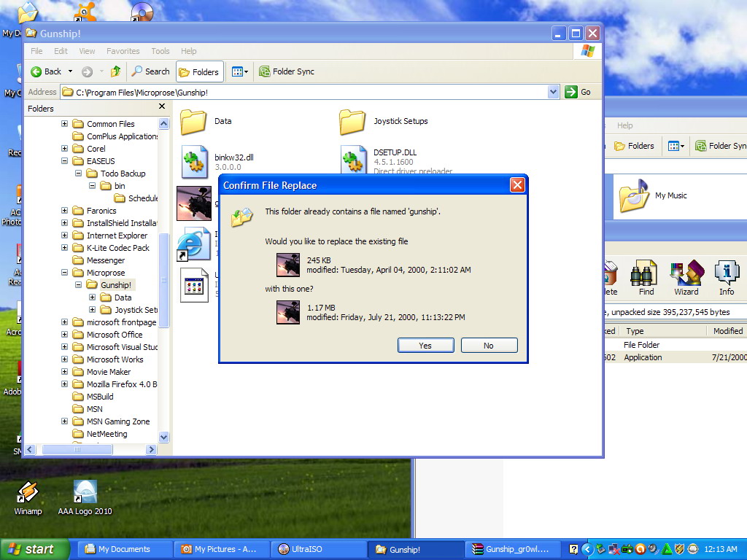Collapse the Todo Backup folder node
The height and width of the screenshot is (560, 747).
pos(78,174)
